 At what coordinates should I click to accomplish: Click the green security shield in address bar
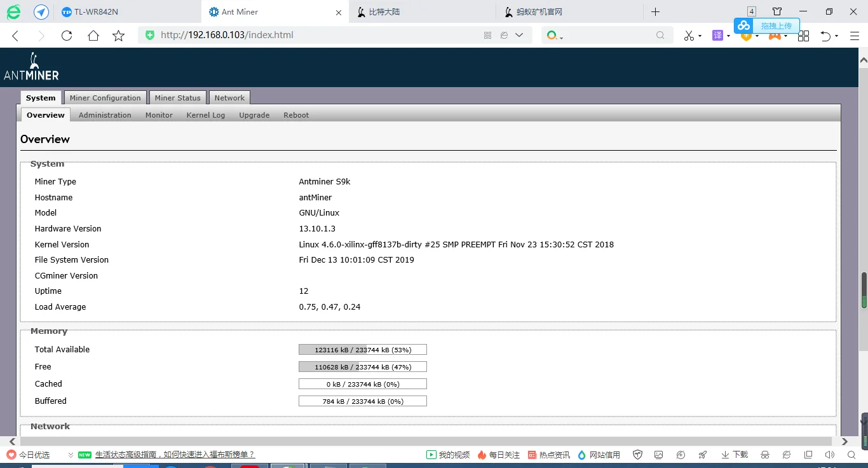coord(150,35)
